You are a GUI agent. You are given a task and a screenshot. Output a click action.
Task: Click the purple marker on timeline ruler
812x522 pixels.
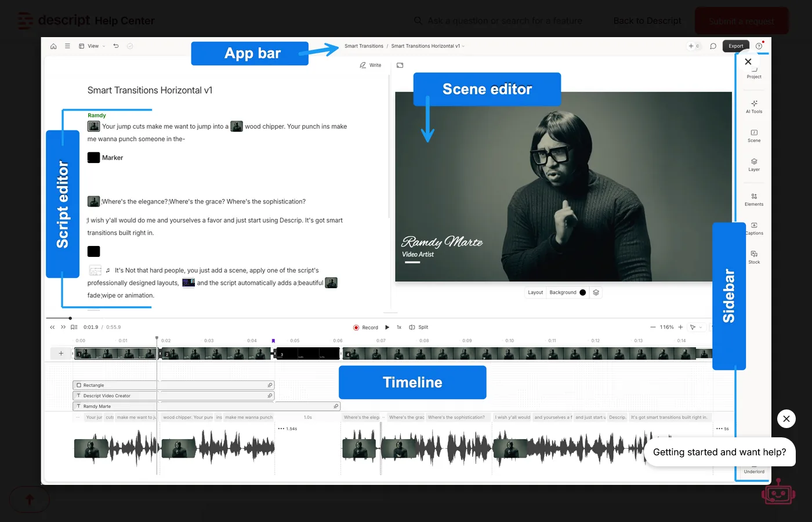pyautogui.click(x=273, y=341)
